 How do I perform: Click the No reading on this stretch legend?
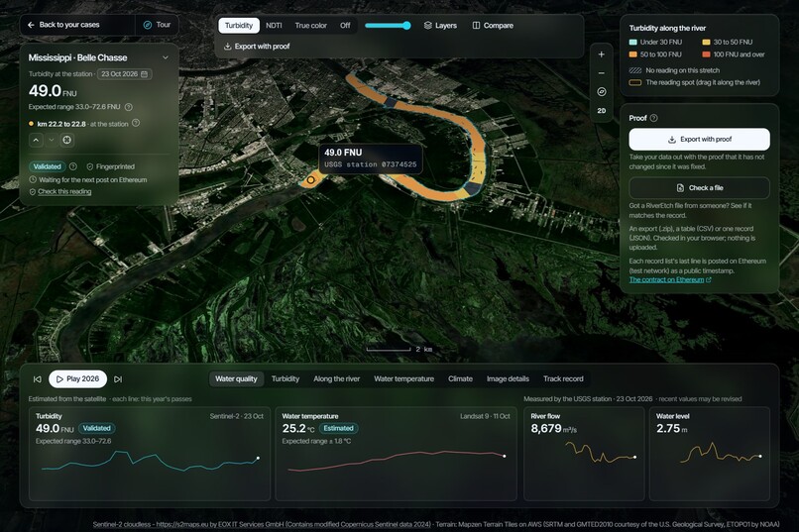click(x=674, y=70)
